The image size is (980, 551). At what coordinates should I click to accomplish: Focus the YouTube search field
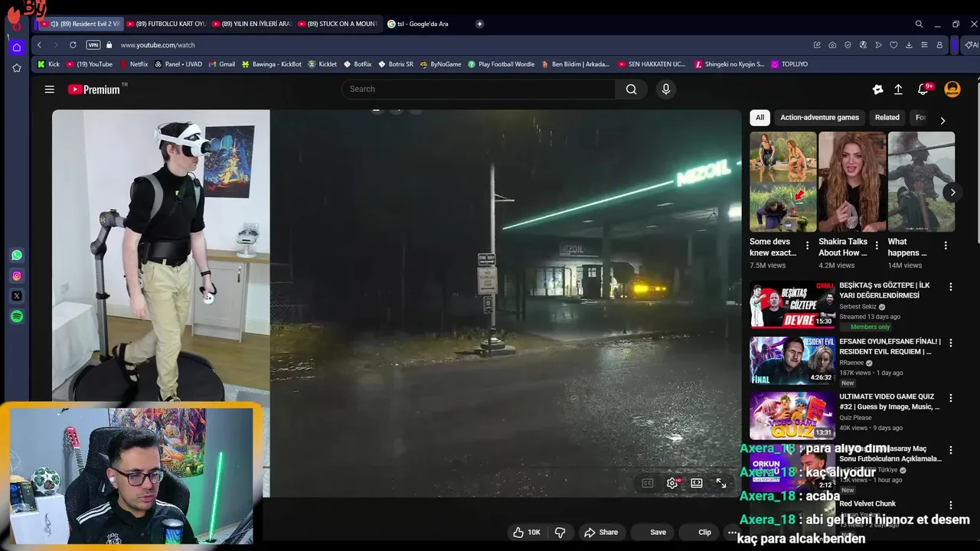coord(479,90)
